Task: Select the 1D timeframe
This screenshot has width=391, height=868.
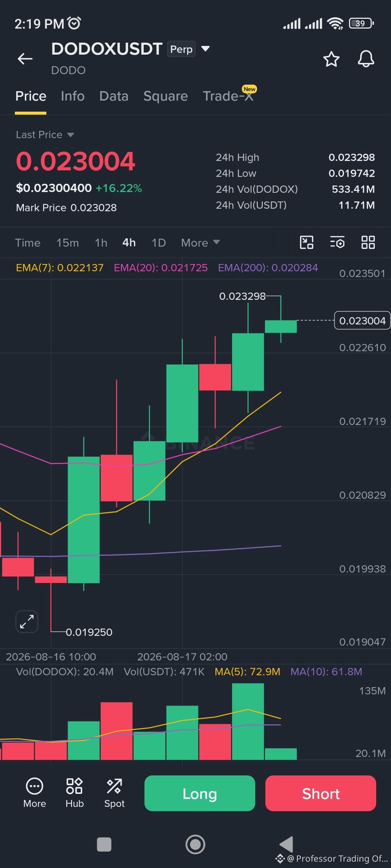Action: point(159,243)
